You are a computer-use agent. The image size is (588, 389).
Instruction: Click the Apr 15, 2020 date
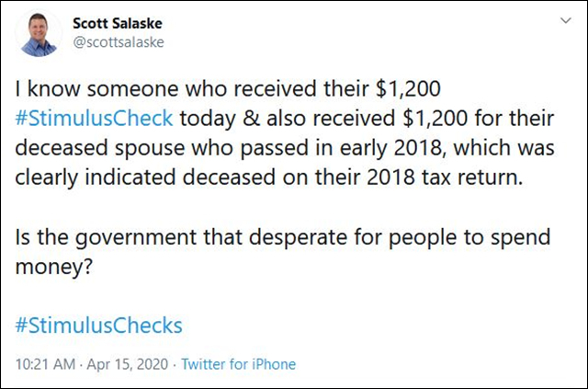(x=131, y=364)
